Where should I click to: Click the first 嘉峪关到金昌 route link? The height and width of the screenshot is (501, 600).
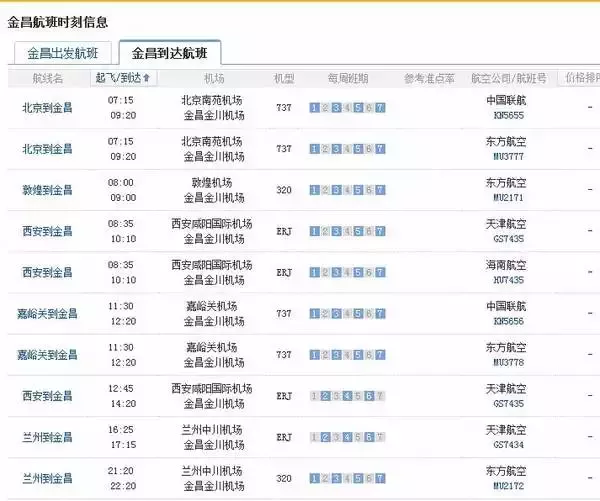(47, 314)
